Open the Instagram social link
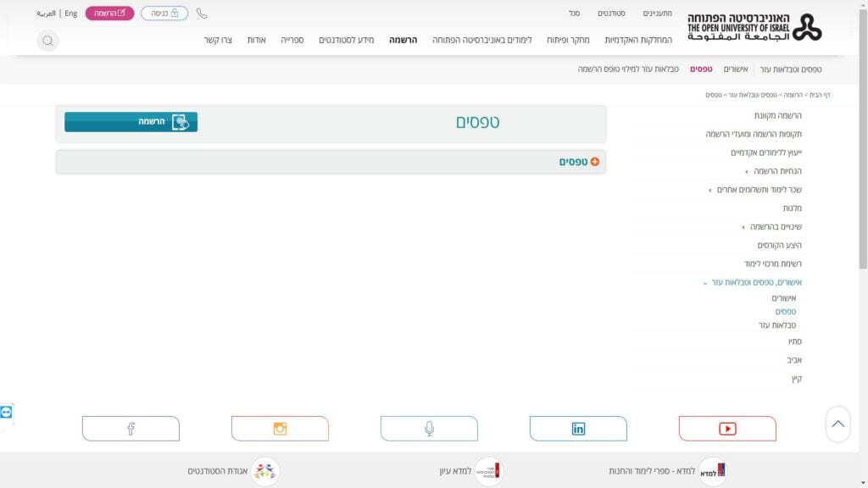Screen dimensions: 868x488 tap(280, 429)
